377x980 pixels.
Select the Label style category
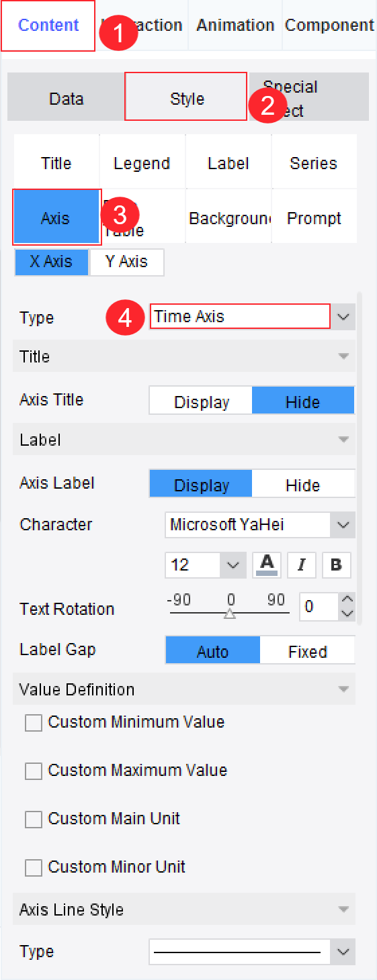tap(228, 163)
